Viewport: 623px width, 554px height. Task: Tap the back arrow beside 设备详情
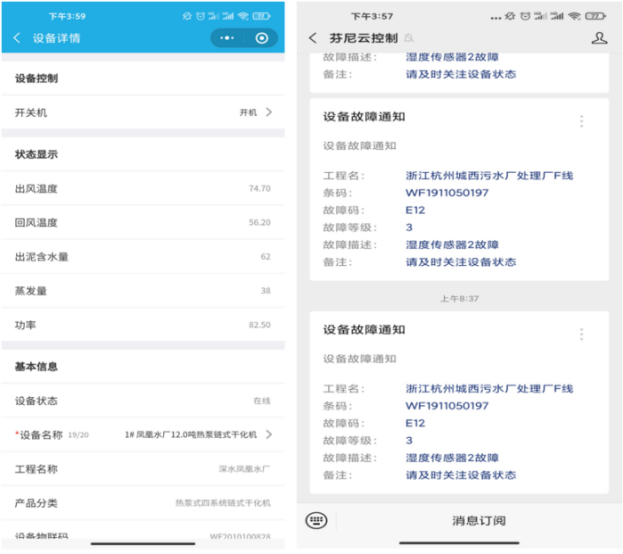pyautogui.click(x=17, y=38)
